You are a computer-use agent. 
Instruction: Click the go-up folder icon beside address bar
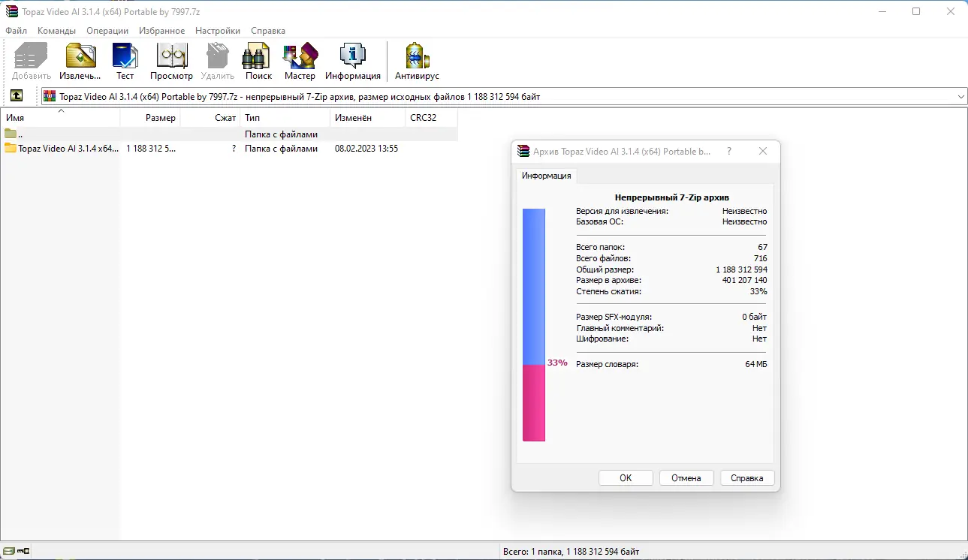pyautogui.click(x=17, y=95)
